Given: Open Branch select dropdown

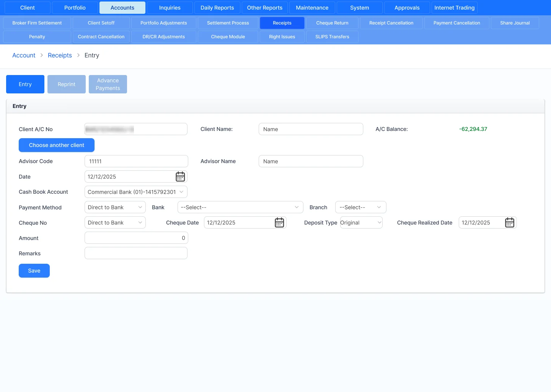Looking at the screenshot, I should 360,207.
